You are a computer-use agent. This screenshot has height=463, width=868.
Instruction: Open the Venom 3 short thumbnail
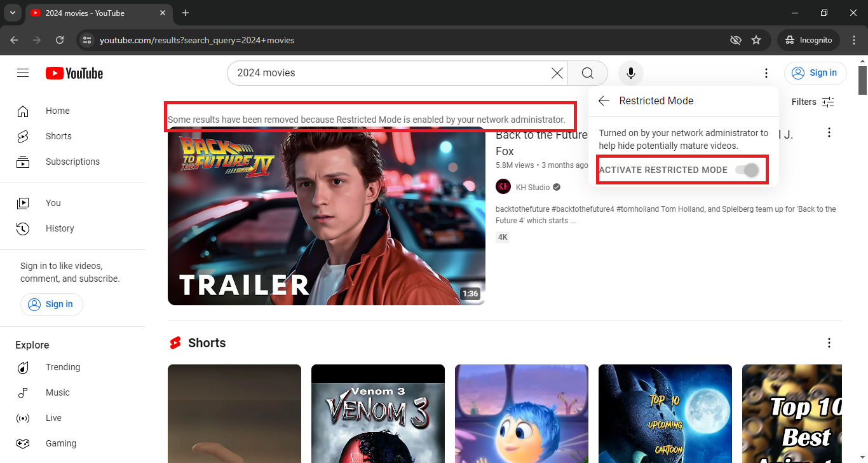coord(378,413)
